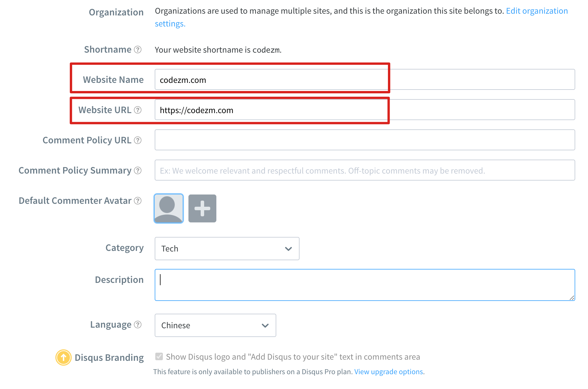
Task: Open the Category dropdown showing Tech
Action: [x=227, y=249]
